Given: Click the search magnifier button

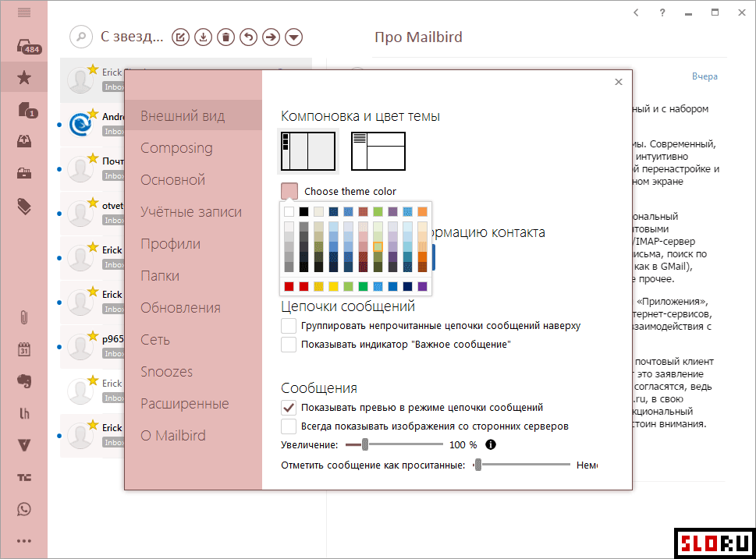Looking at the screenshot, I should (81, 37).
